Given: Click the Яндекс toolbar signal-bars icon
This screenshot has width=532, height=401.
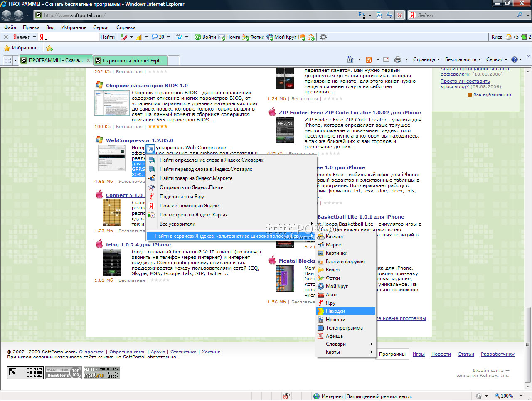Looking at the screenshot, I should tap(139, 37).
